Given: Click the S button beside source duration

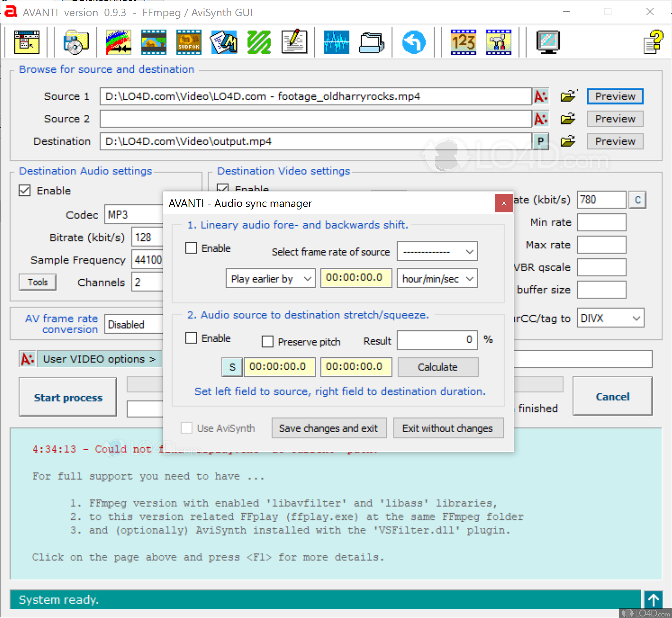Looking at the screenshot, I should (232, 367).
